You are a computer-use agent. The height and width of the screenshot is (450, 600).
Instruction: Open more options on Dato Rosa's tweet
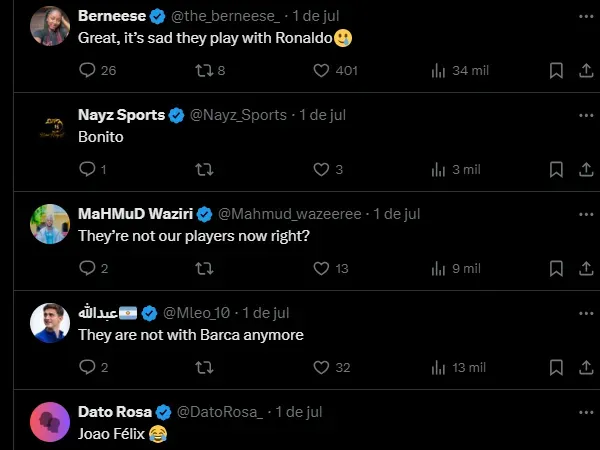[584, 411]
